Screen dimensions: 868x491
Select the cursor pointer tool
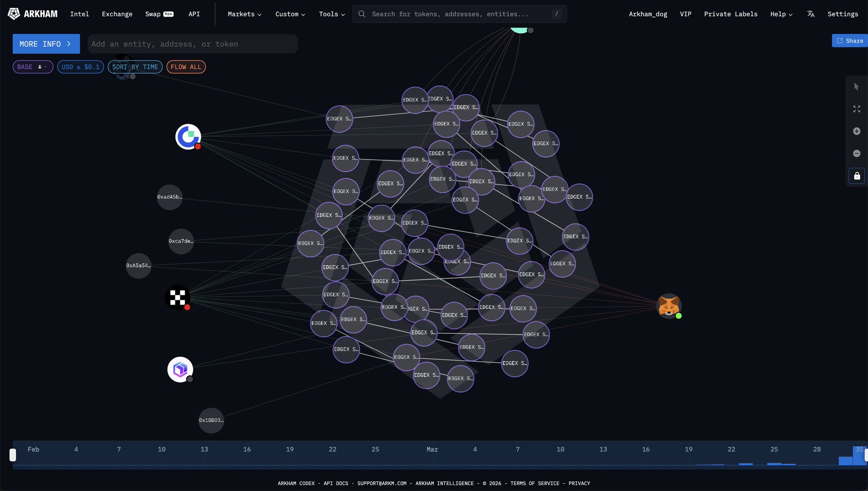point(857,87)
